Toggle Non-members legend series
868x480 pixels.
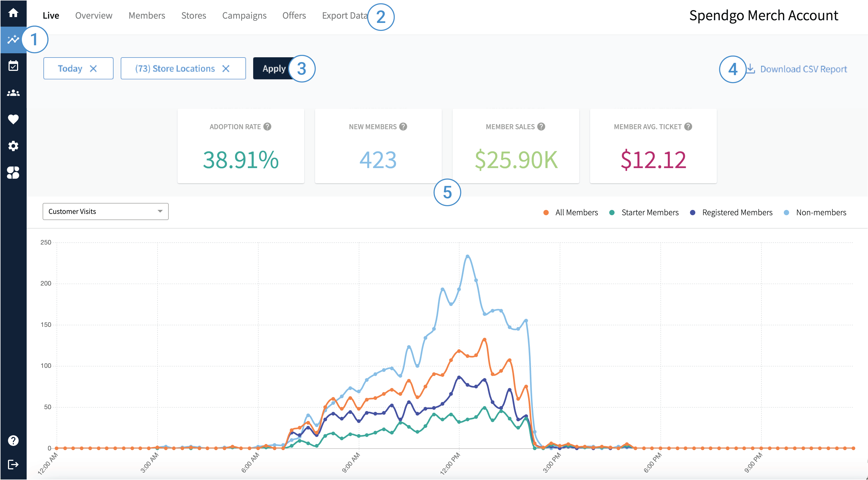[821, 213]
